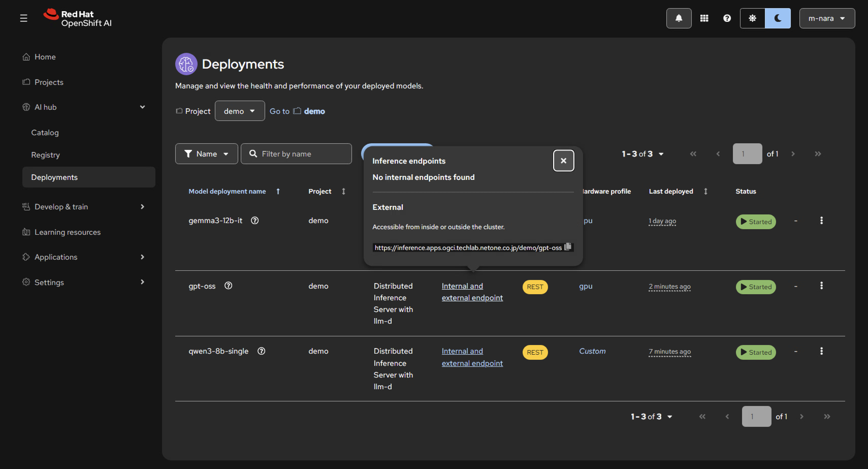Image resolution: width=868 pixels, height=469 pixels.
Task: Open the Name filter type dropdown
Action: coord(206,154)
